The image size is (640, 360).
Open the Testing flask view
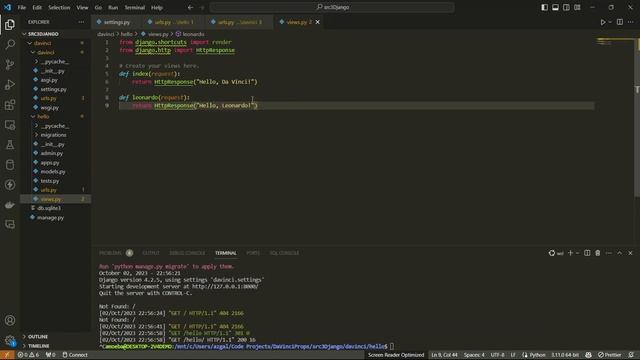click(x=10, y=145)
